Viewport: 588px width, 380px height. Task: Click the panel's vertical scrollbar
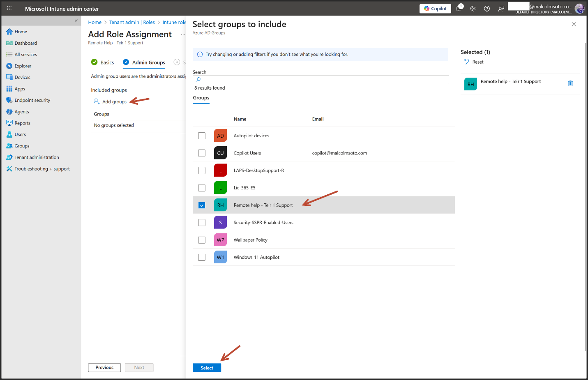point(585,197)
